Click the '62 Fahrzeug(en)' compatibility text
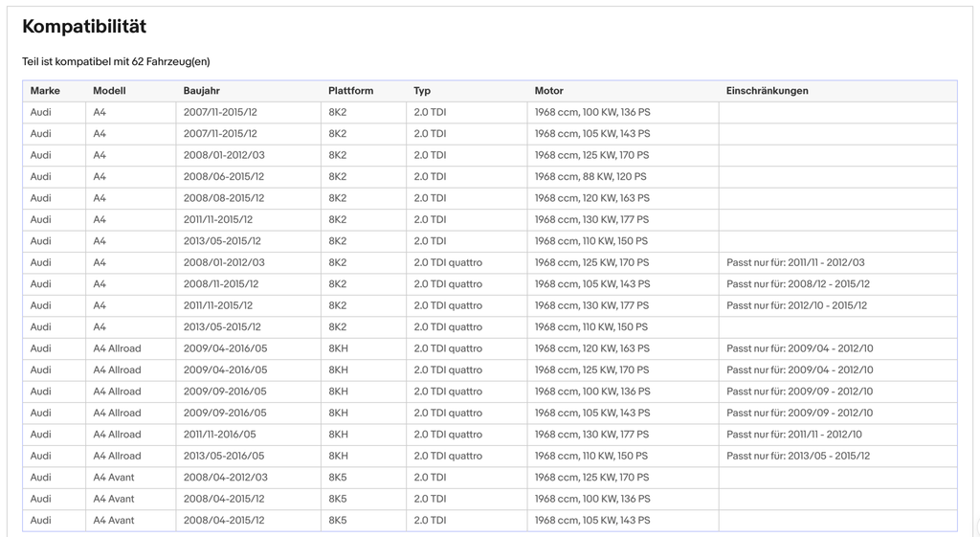Image resolution: width=980 pixels, height=537 pixels. [x=170, y=61]
